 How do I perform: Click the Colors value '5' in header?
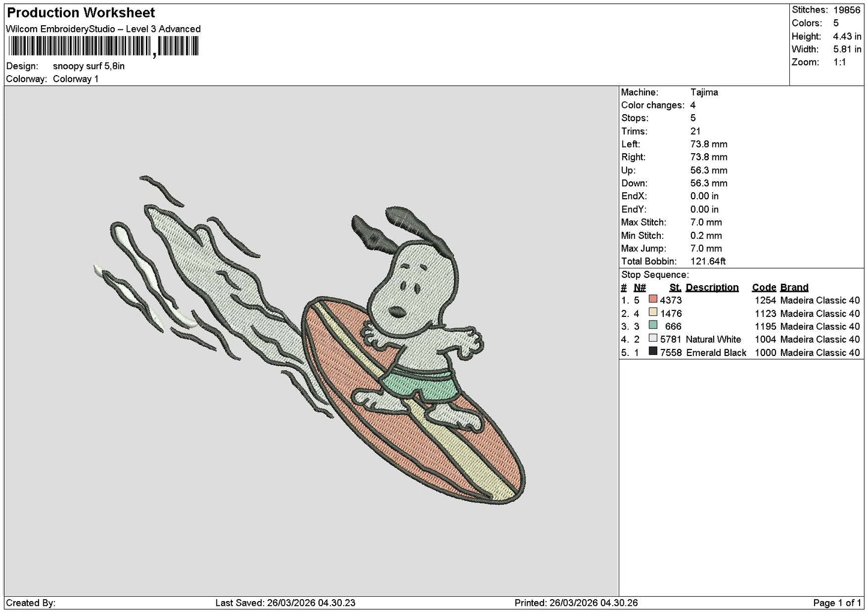836,23
